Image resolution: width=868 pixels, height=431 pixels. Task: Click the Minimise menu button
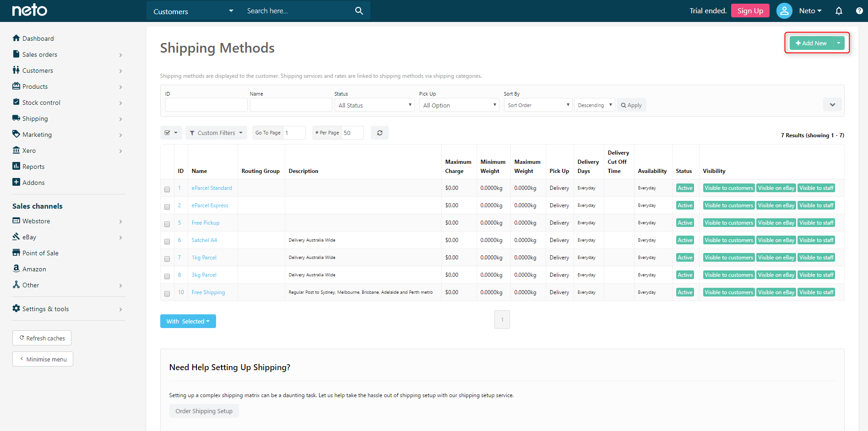coord(43,359)
